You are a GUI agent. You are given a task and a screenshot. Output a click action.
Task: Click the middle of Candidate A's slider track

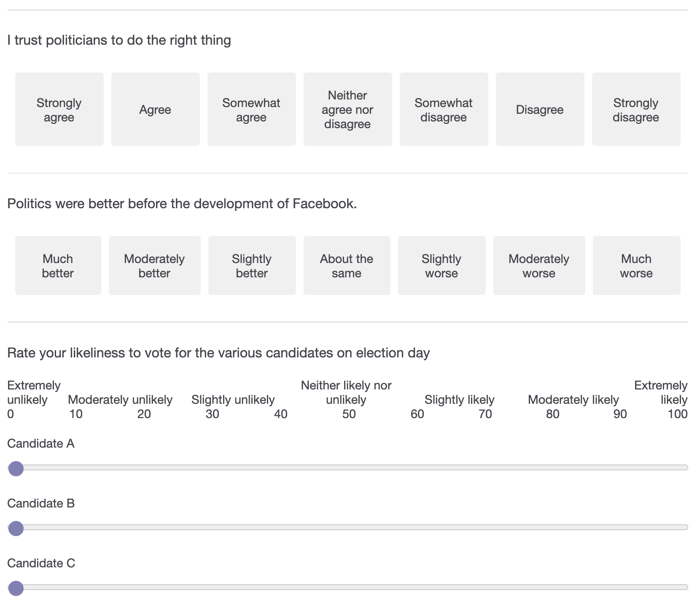(x=348, y=467)
